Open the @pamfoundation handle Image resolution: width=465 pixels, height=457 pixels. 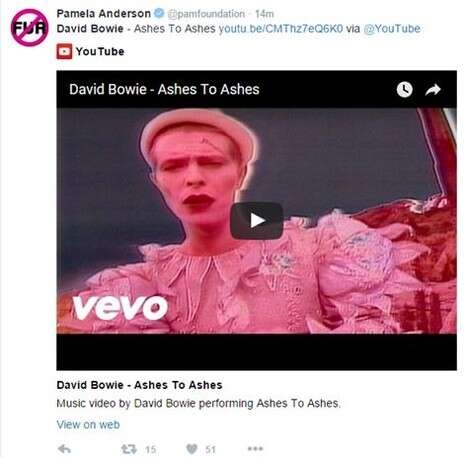click(206, 14)
